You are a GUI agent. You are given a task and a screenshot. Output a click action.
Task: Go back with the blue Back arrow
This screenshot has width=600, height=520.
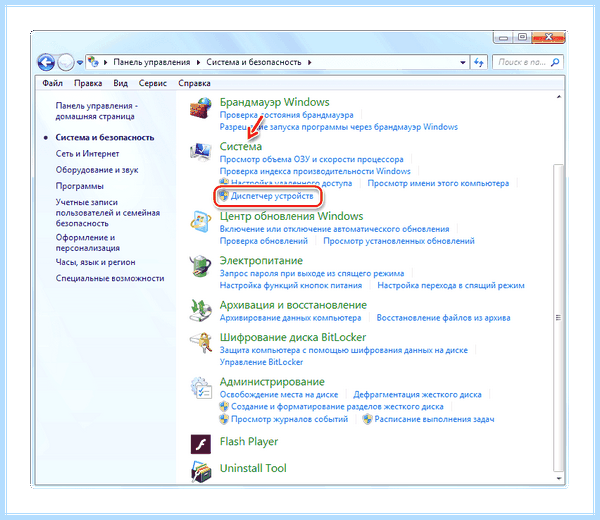pyautogui.click(x=46, y=62)
